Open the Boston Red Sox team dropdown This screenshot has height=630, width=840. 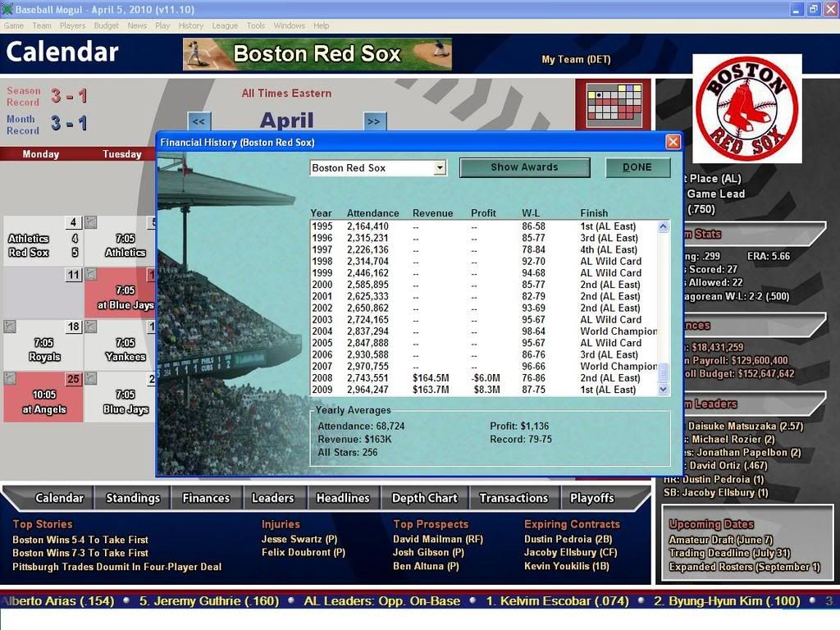pyautogui.click(x=440, y=168)
